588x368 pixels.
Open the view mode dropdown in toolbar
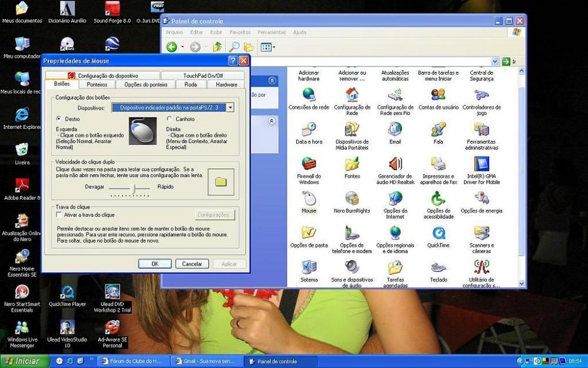coord(268,47)
